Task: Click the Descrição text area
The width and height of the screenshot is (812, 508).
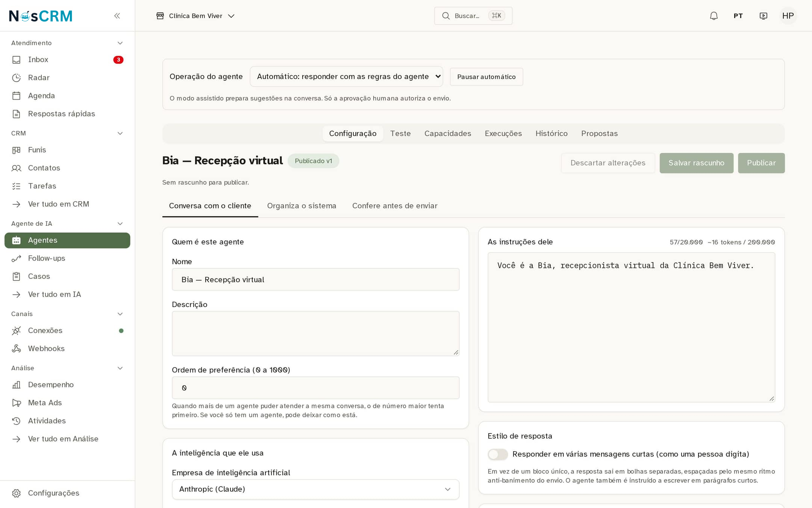Action: 315,333
